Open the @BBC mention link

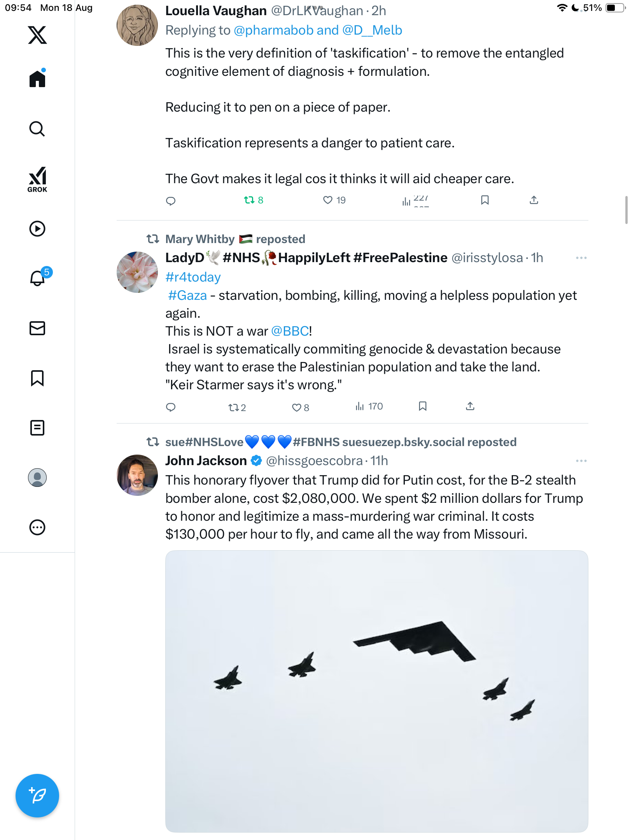pos(290,331)
